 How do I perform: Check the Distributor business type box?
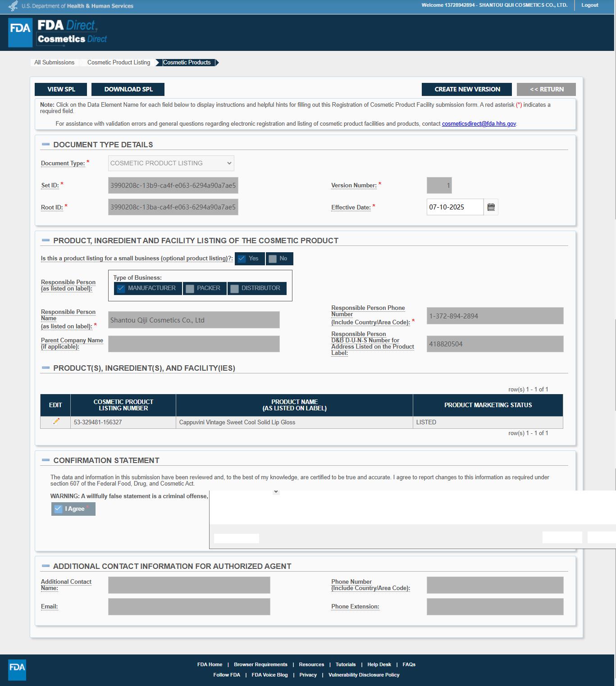click(x=234, y=289)
